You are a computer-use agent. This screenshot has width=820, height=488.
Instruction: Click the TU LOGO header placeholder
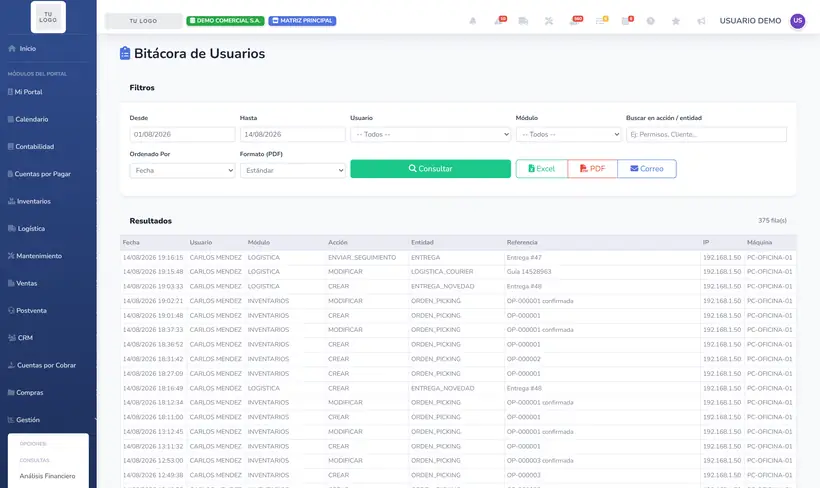143,21
